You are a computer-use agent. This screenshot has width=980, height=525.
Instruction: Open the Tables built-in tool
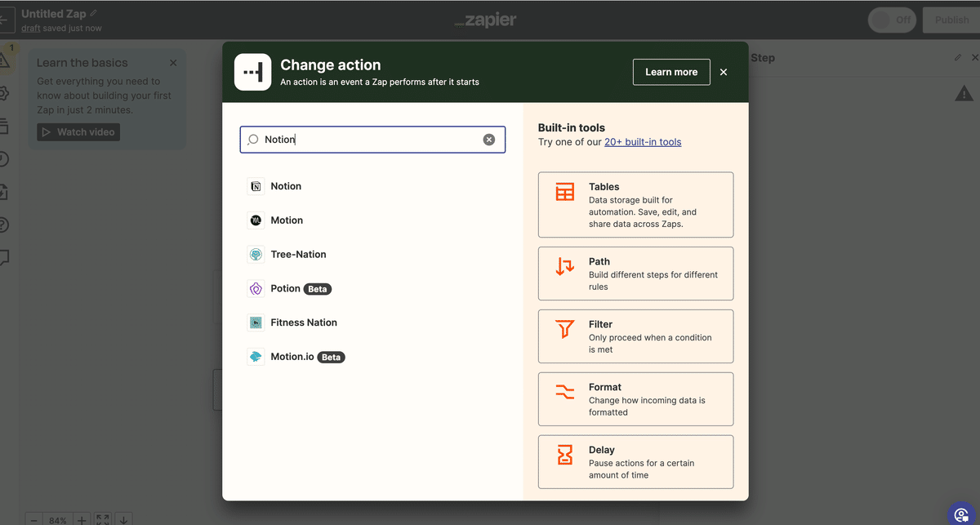635,205
